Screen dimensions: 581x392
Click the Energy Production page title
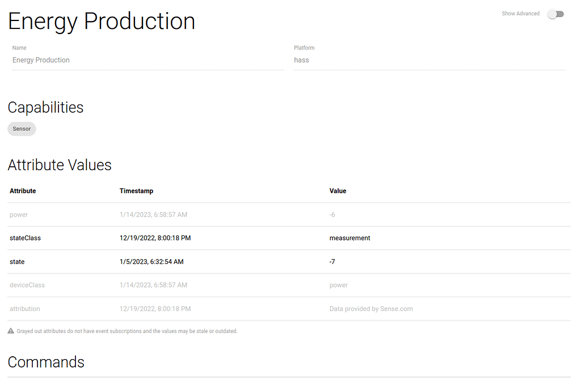(x=101, y=21)
